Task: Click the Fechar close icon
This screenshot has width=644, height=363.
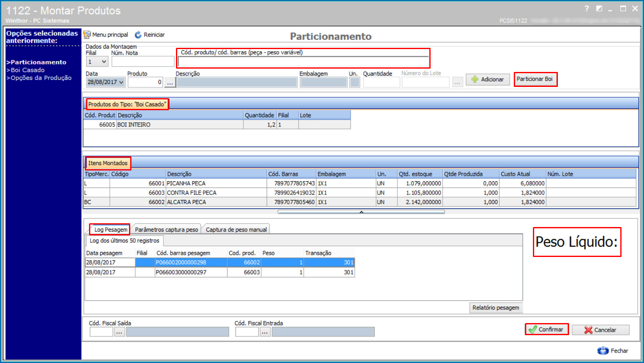Action: tap(603, 351)
